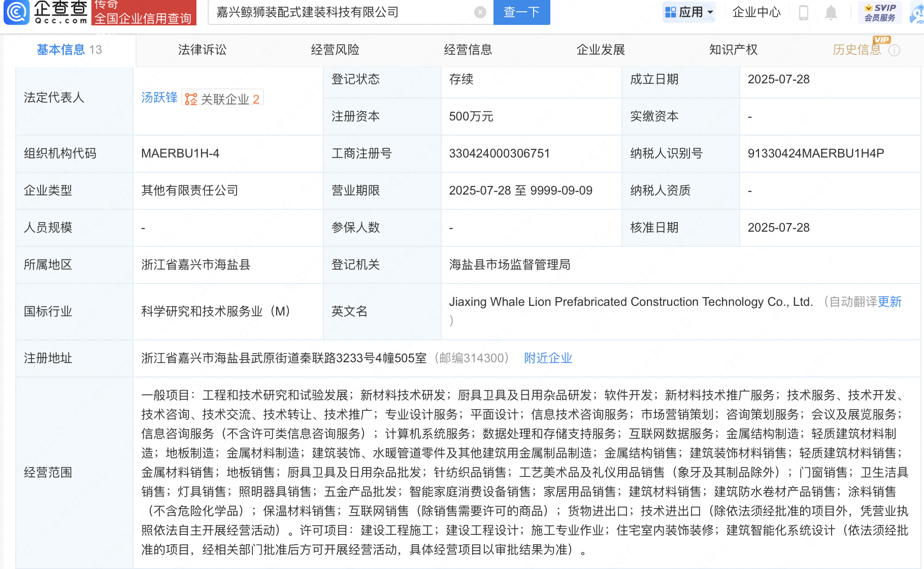Screen dimensions: 924x569
Task: Select the registered address text
Action: (x=284, y=358)
